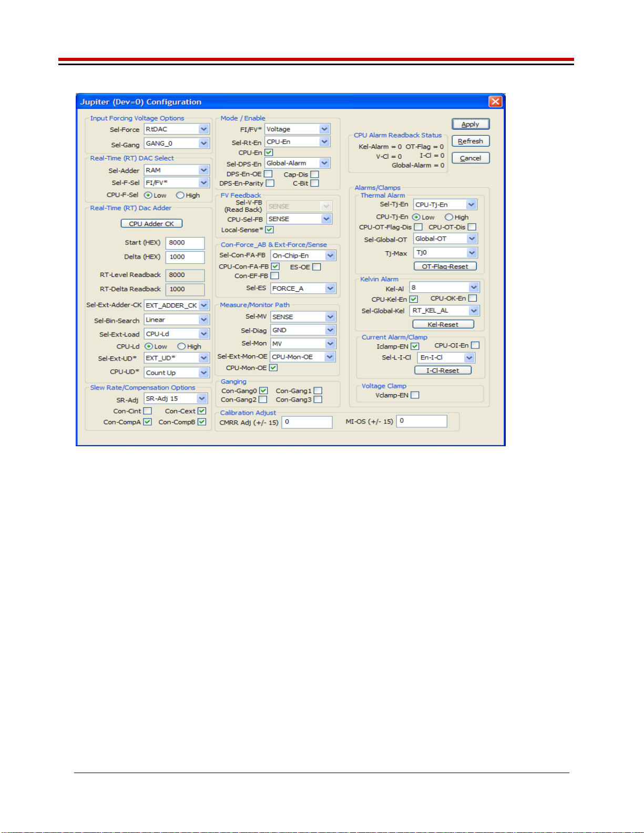This screenshot has width=644, height=833.
Task: Select Low for CPU-F-Sel
Action: [x=148, y=195]
